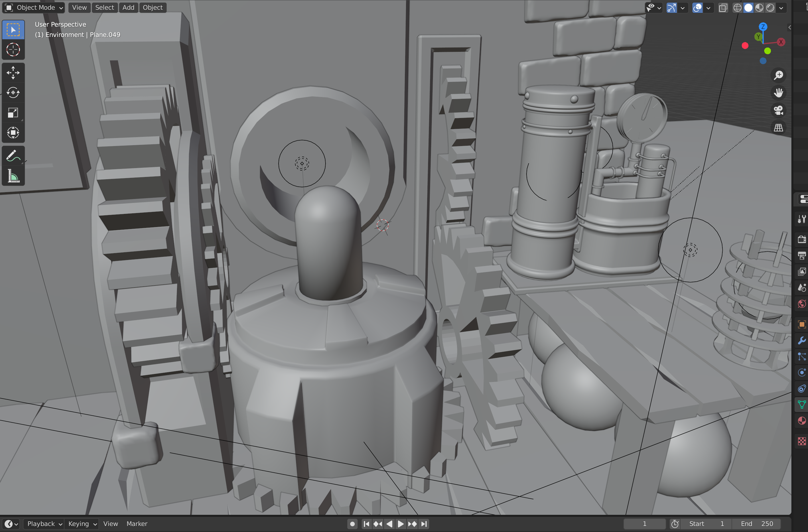Open the View Layer properties tab
808x532 pixels.
[x=802, y=272]
